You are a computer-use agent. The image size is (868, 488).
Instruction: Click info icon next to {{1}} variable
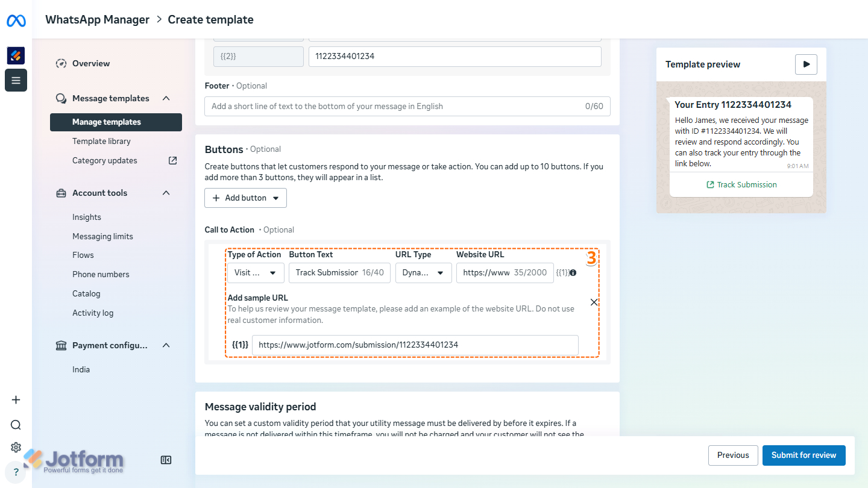click(573, 273)
